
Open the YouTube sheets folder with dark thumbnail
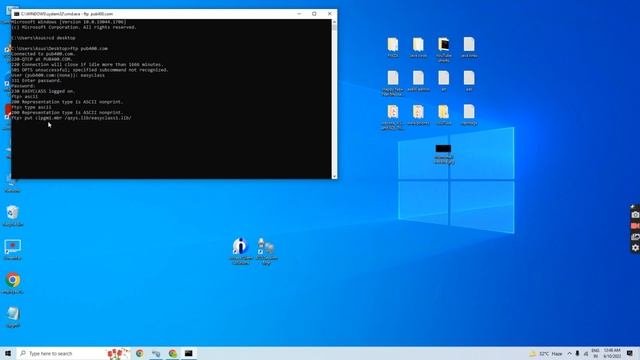click(x=444, y=49)
